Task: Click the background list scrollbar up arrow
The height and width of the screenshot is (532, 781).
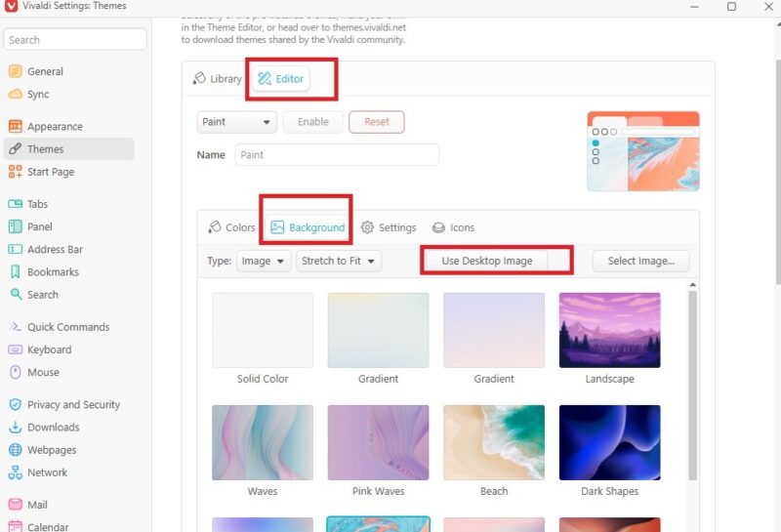Action: [x=692, y=285]
